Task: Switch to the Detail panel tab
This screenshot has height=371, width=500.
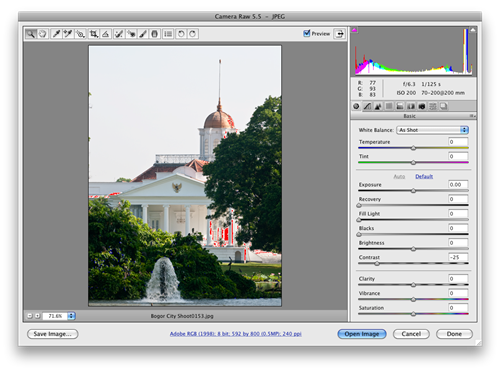Action: 378,106
